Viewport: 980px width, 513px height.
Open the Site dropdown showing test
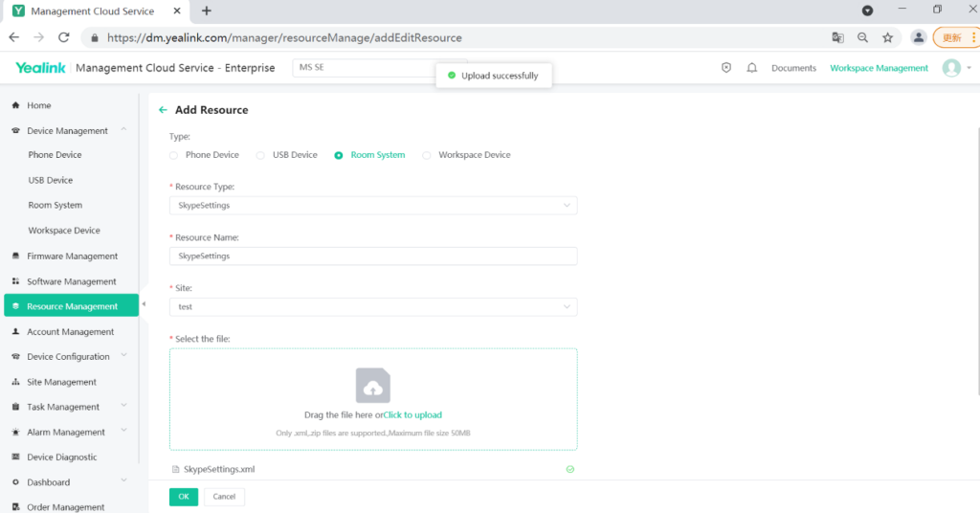[373, 306]
